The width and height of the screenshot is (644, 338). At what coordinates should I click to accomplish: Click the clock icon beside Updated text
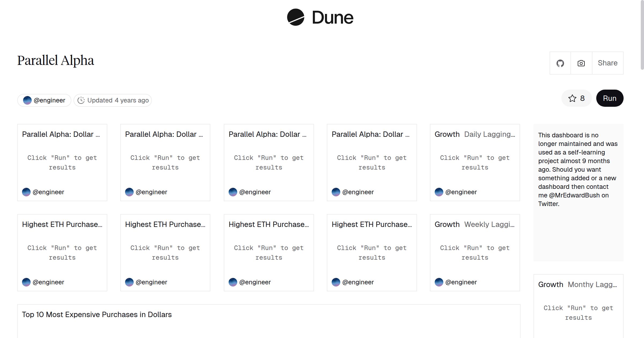pos(81,100)
